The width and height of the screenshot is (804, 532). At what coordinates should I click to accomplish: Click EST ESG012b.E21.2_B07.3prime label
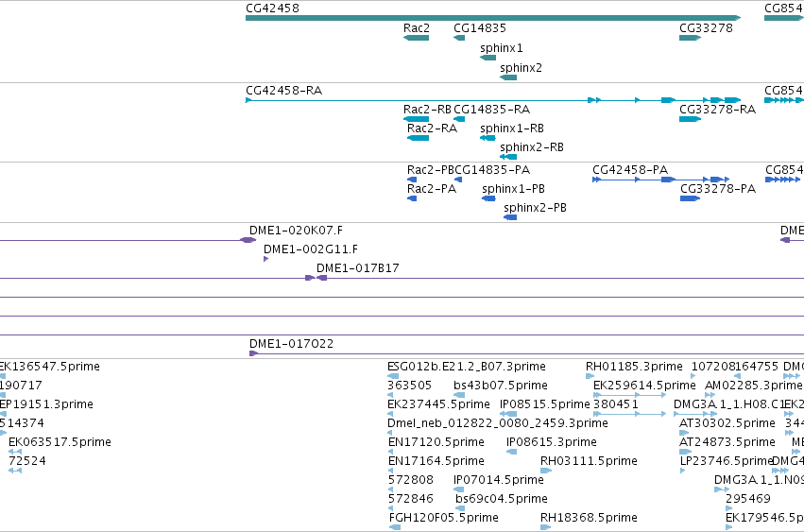[x=467, y=367]
